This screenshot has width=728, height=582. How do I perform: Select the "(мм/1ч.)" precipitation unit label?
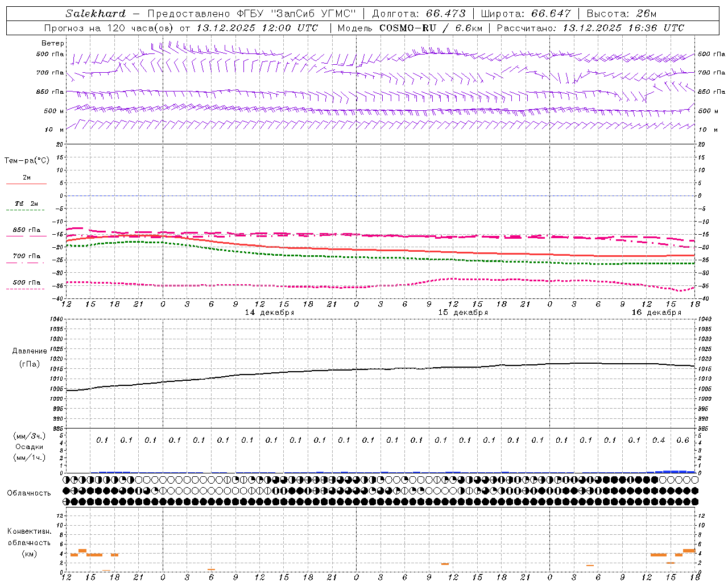30,458
